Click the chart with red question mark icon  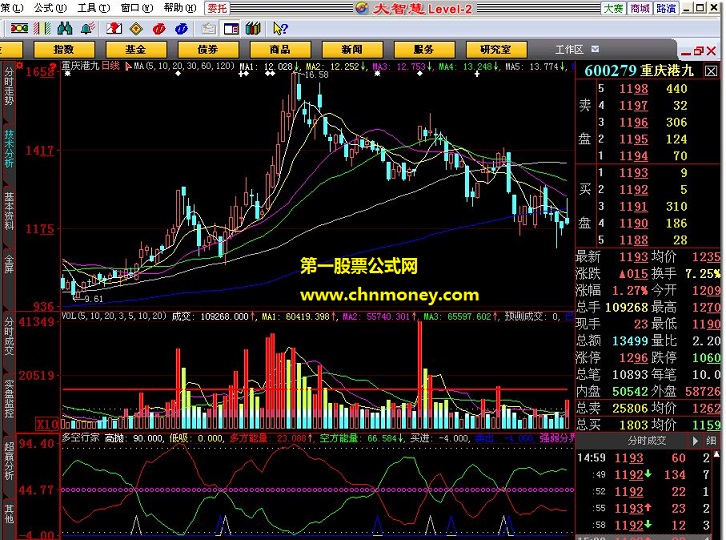tap(113, 29)
